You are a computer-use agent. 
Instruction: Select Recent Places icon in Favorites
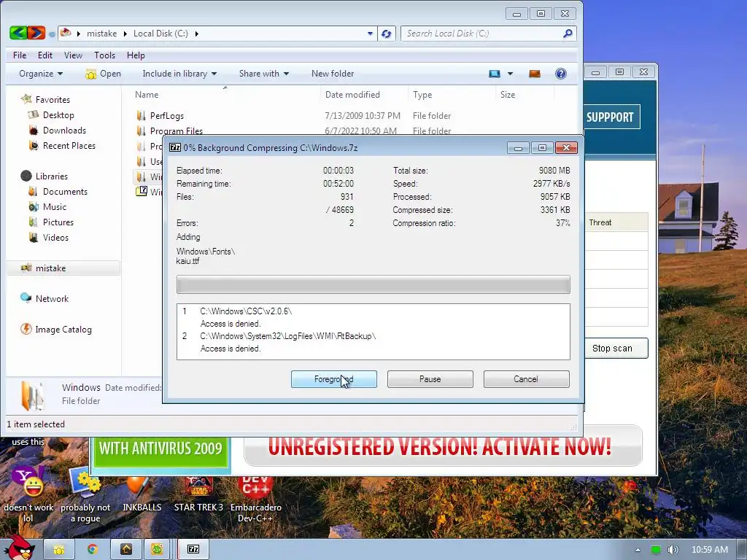[x=34, y=145]
